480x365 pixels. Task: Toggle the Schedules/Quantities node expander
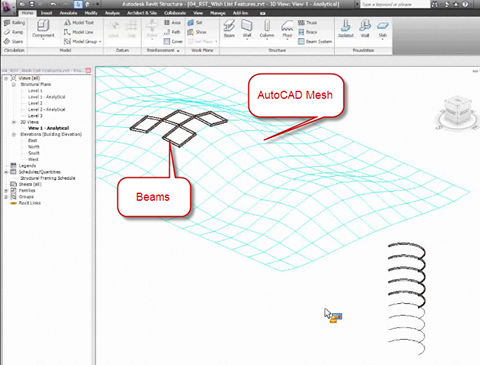tap(6, 172)
